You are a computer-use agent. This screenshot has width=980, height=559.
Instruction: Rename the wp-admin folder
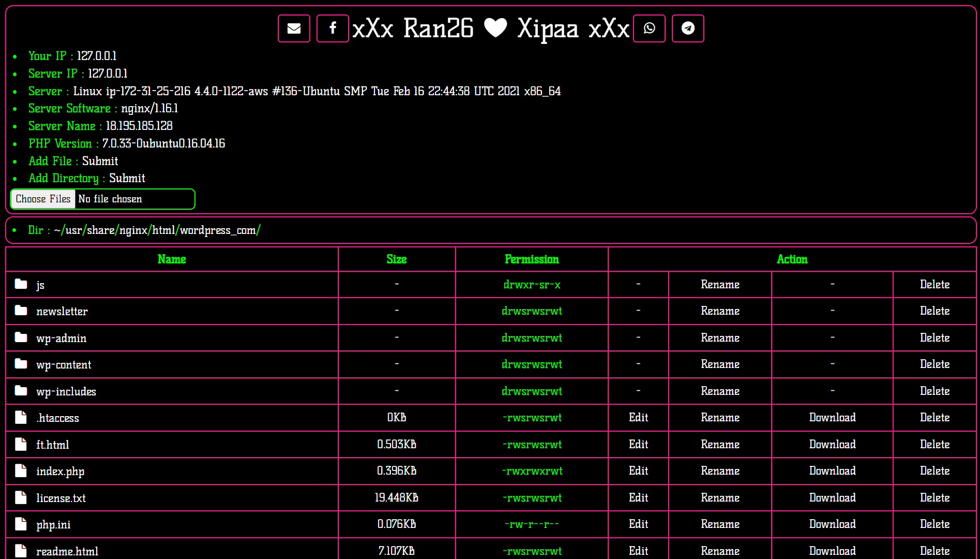(720, 337)
